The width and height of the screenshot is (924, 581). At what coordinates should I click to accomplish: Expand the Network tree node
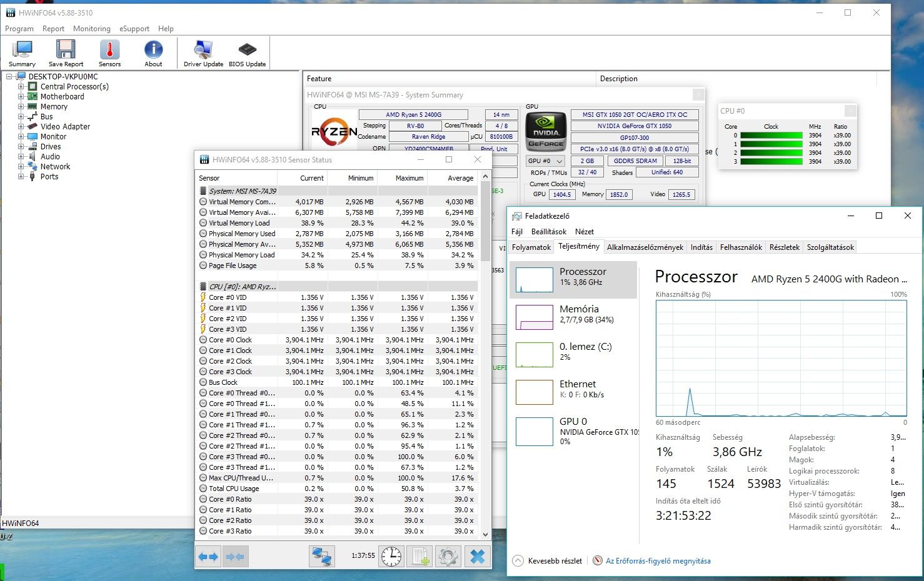pos(21,167)
